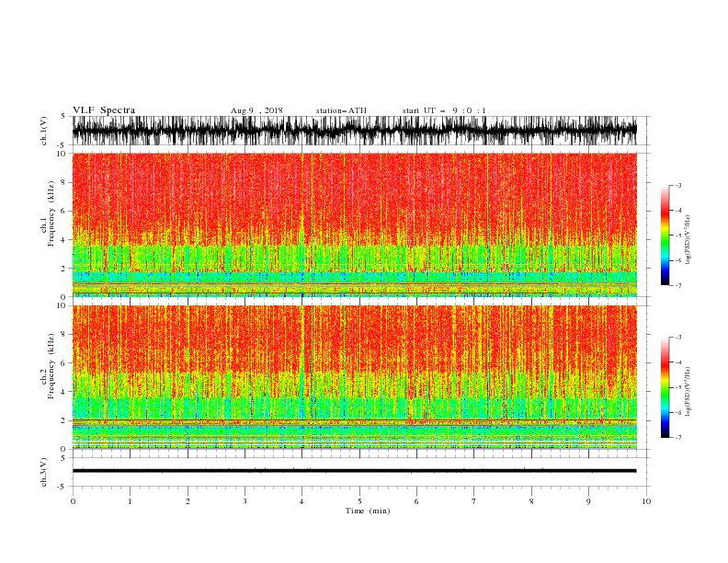Click the time axis tick label '1'
The height and width of the screenshot is (563, 728).
coord(130,501)
